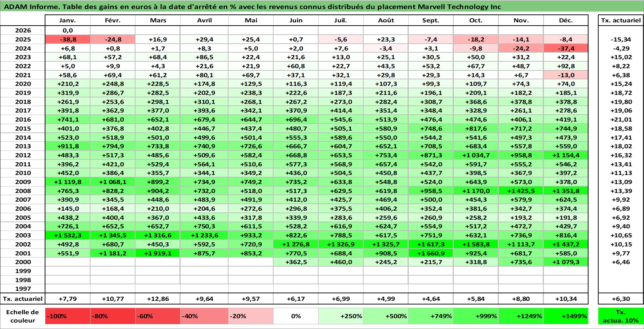Viewport: 644px width, 329px height.
Task: Click the 2000 row label
Action: 23,262
